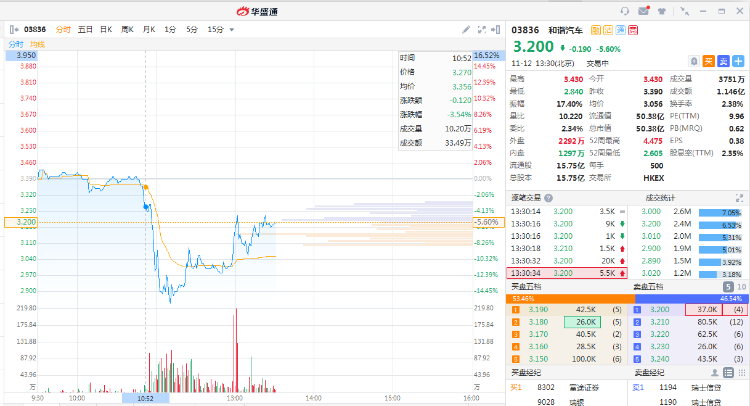Open the messages envelope icon
The height and width of the screenshot is (406, 750).
[644, 11]
